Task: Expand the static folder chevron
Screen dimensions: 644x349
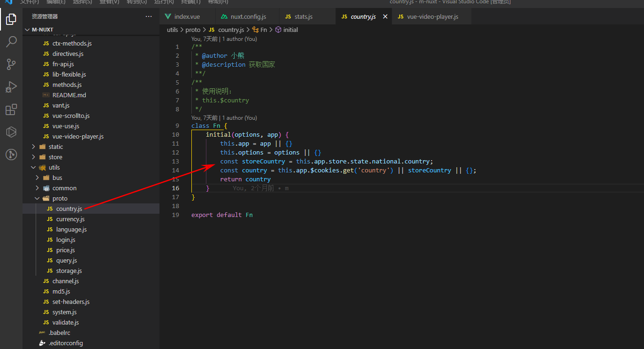Action: tap(33, 147)
